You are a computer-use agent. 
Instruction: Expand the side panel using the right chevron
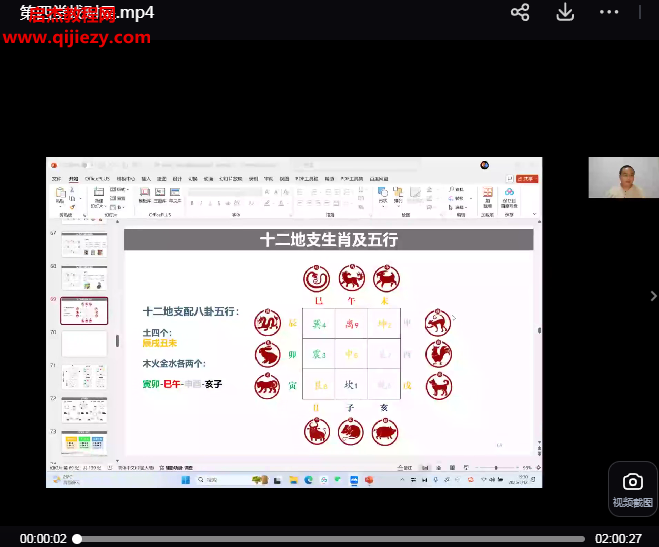coord(654,296)
